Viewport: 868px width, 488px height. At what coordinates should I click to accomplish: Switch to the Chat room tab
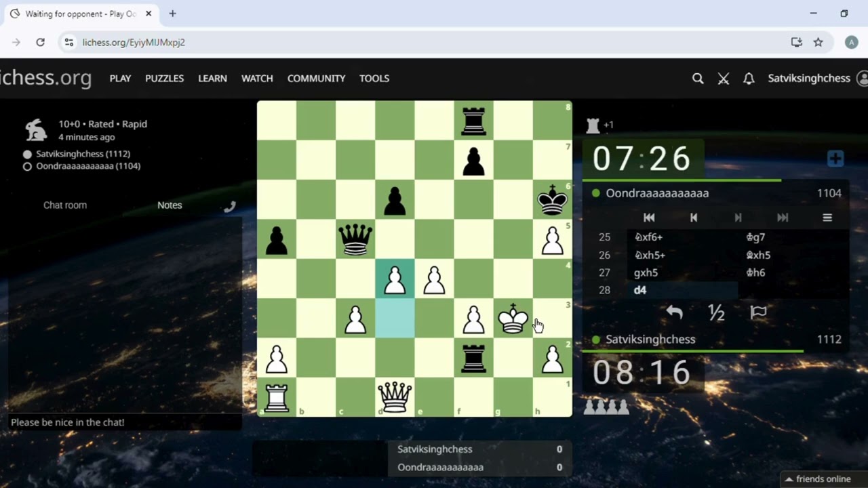click(x=65, y=205)
